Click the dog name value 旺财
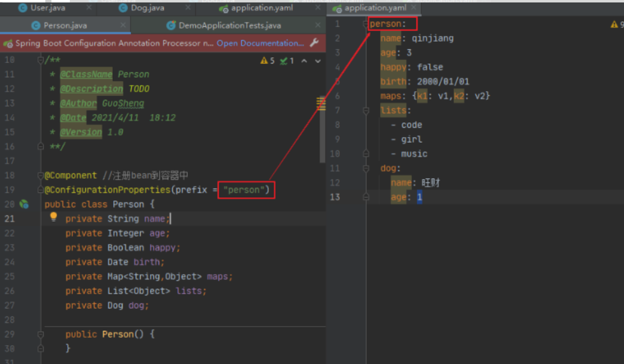 (431, 183)
